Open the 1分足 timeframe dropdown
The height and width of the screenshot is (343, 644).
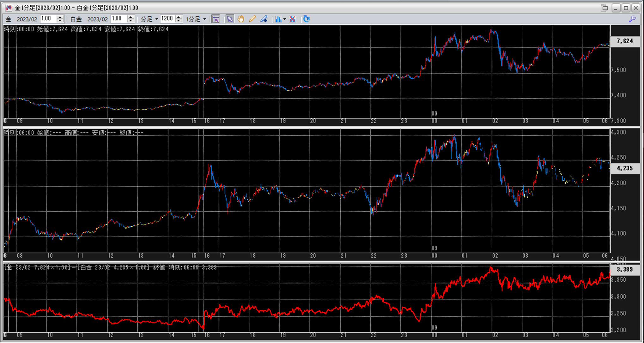[x=196, y=19]
